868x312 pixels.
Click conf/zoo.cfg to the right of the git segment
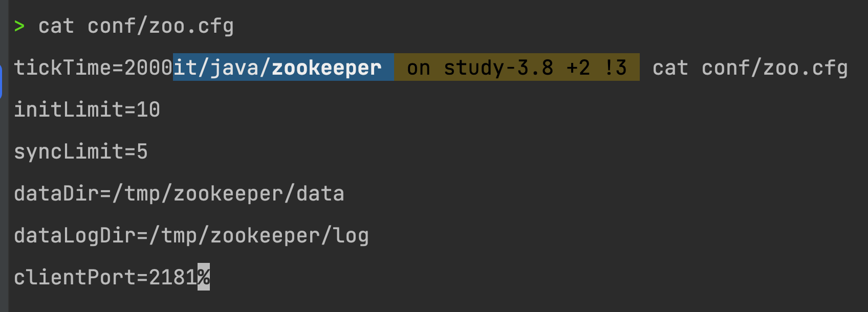tap(775, 68)
